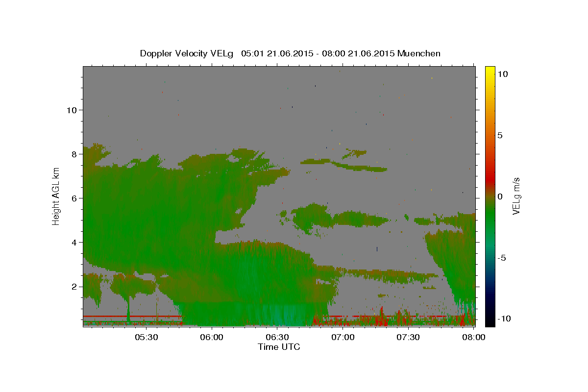
Task: Click the '07:30' time tick label
Action: (x=409, y=338)
